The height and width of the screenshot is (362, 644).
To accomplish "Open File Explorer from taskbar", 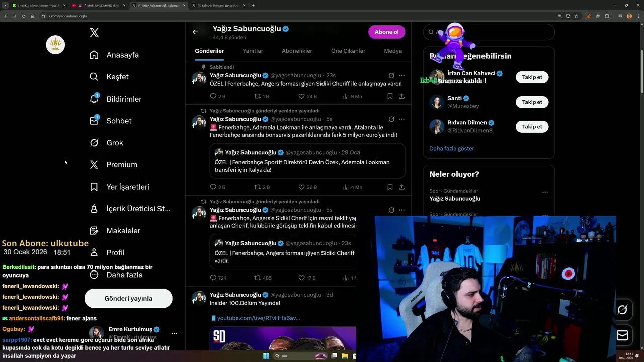I will [x=345, y=356].
